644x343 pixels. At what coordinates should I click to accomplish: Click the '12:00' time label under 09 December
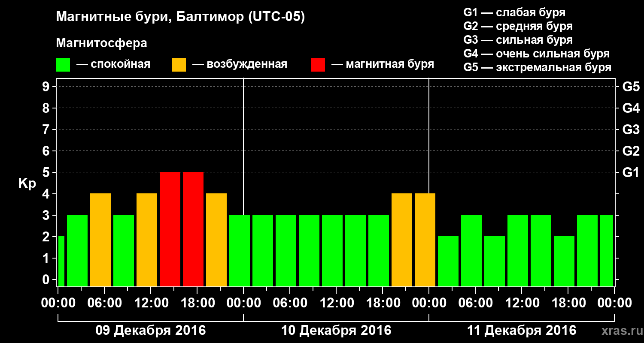(x=151, y=303)
